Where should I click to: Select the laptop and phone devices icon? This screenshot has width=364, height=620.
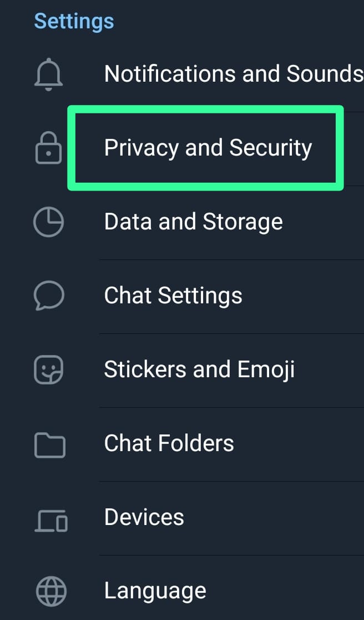click(51, 521)
